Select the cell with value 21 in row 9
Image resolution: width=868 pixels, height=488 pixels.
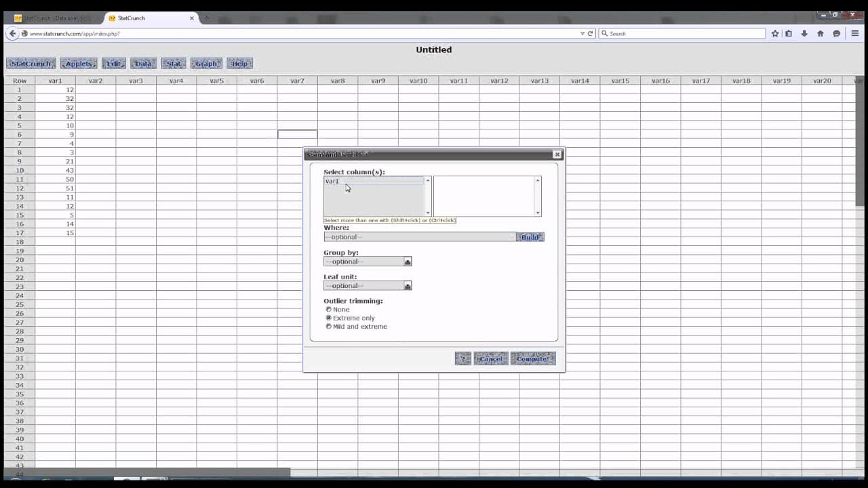[x=55, y=161]
